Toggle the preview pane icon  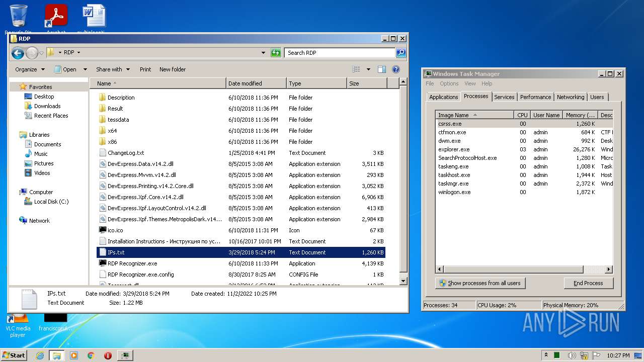click(382, 69)
